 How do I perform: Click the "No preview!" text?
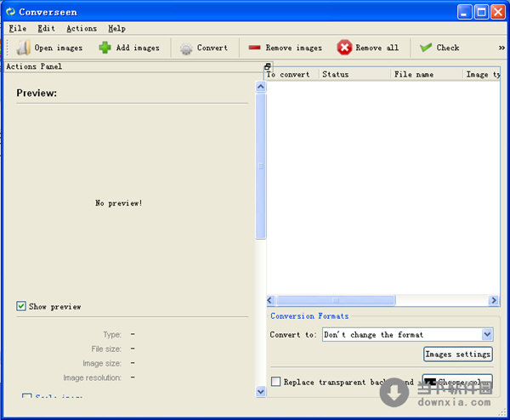[x=118, y=203]
